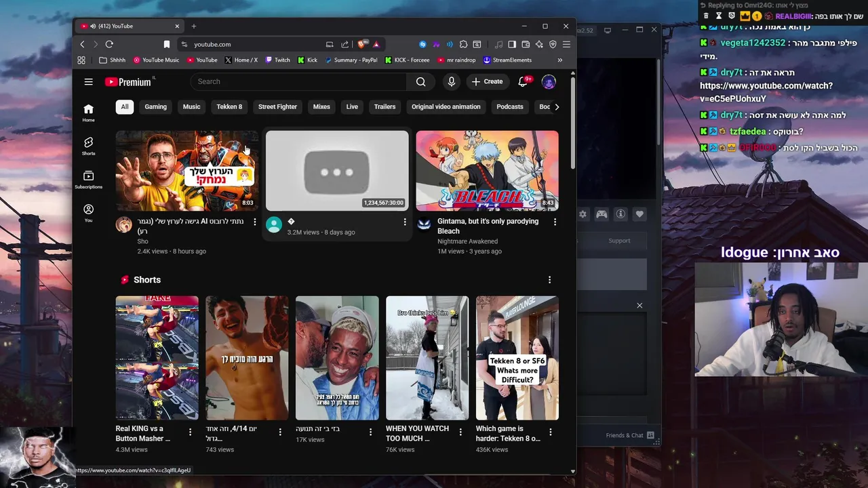The width and height of the screenshot is (868, 488).
Task: Open Shorts from the YouTube sidebar
Action: pyautogui.click(x=88, y=146)
